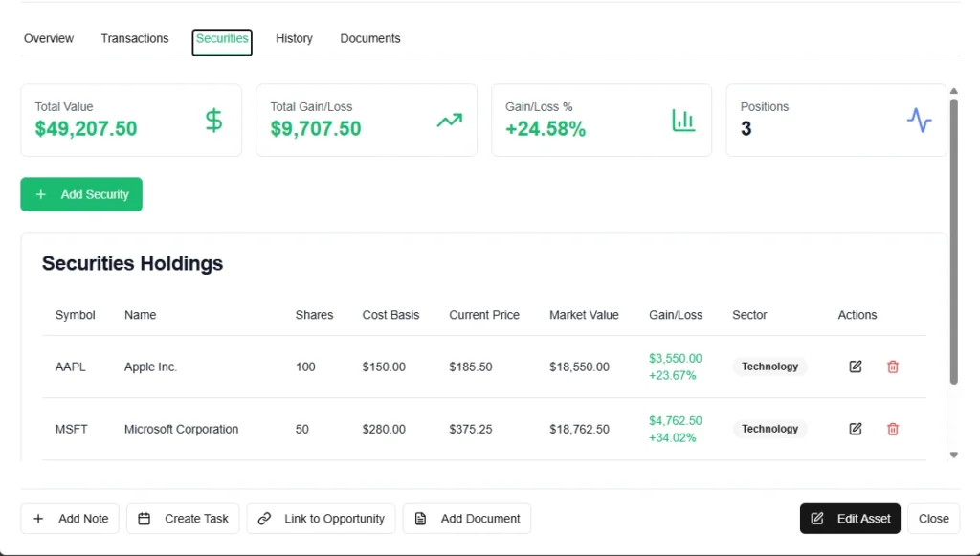Click the trending arrow icon in Total Gain/Loss card

449,121
